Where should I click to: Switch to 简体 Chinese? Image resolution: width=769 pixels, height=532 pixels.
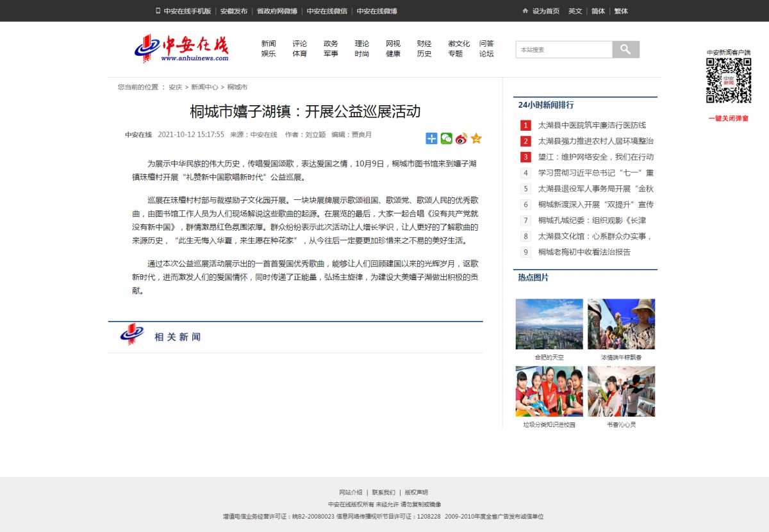pos(598,11)
